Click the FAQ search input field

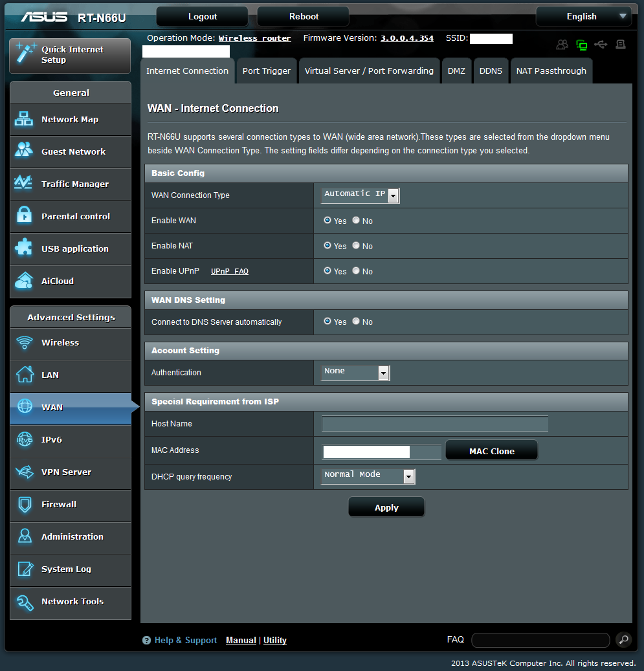click(x=540, y=640)
